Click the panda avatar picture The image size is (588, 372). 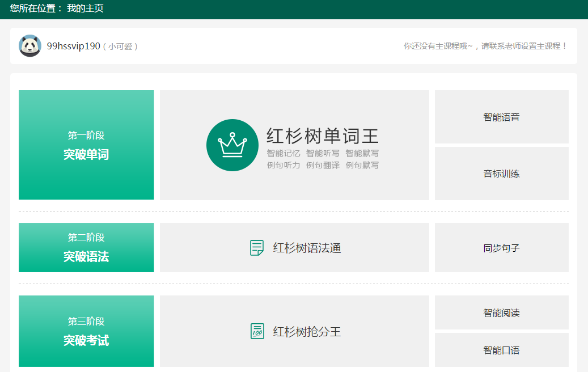[x=30, y=46]
